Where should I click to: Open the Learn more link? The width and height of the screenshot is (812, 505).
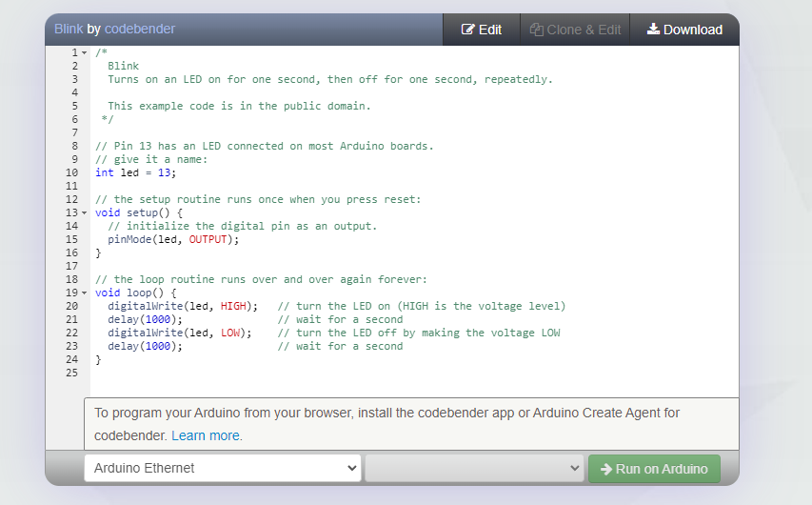tap(205, 435)
